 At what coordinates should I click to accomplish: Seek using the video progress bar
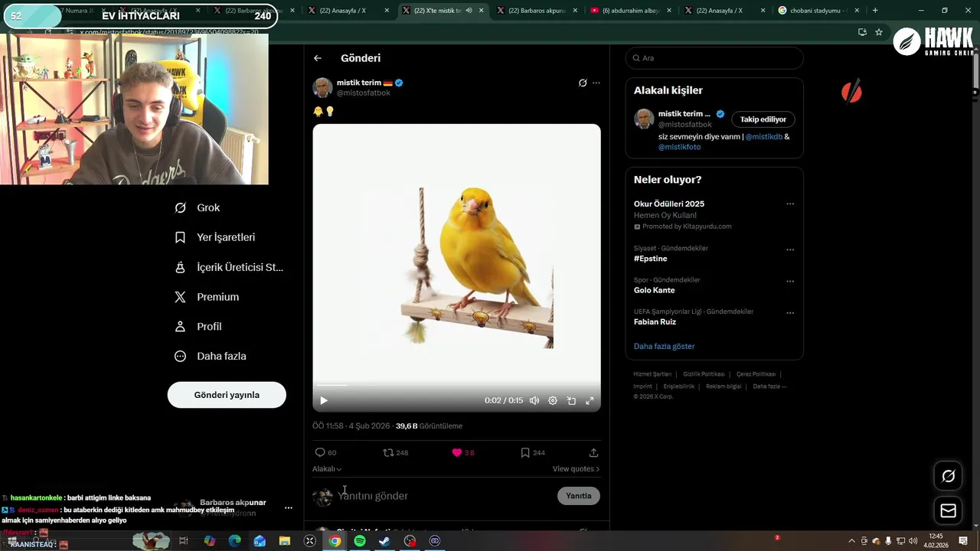[x=456, y=385]
